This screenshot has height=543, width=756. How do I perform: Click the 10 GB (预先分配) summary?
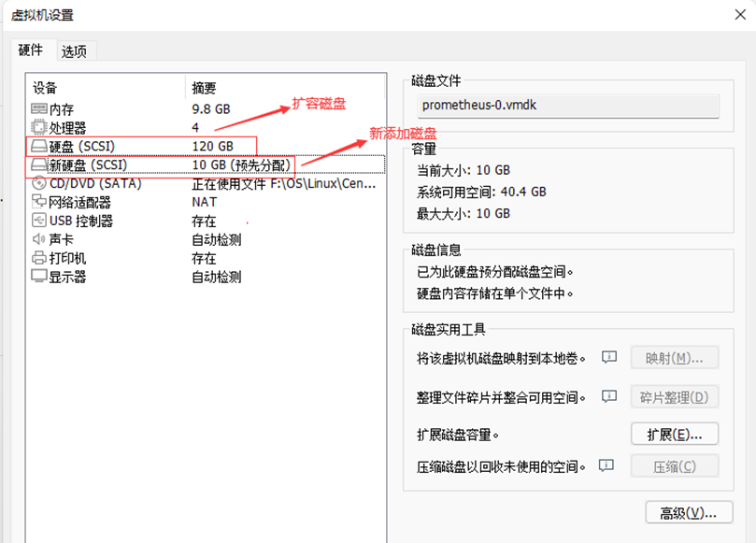click(241, 164)
